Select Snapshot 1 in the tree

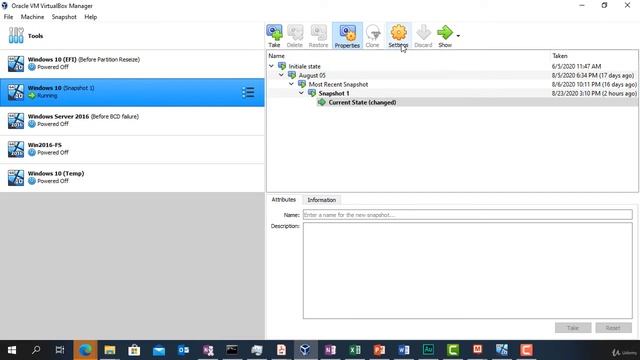pos(334,93)
